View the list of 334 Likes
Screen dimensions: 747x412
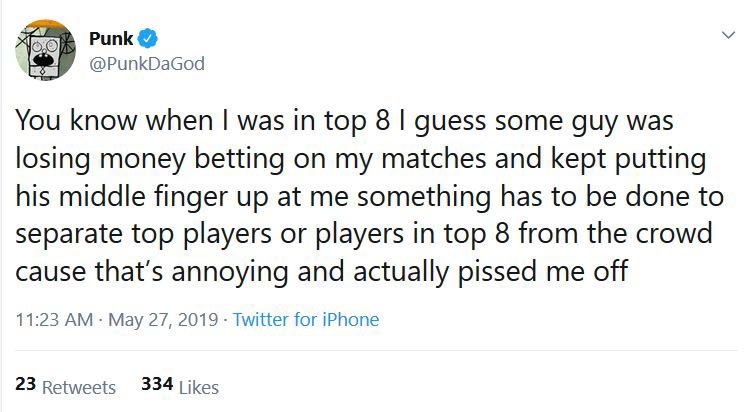tap(180, 386)
